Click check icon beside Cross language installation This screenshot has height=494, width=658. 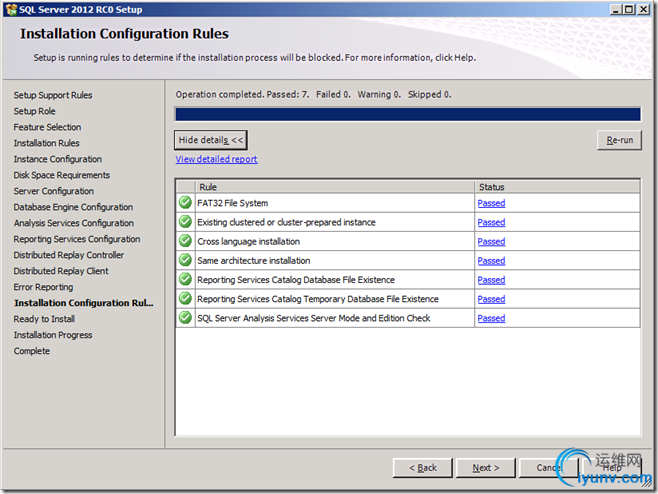click(185, 241)
